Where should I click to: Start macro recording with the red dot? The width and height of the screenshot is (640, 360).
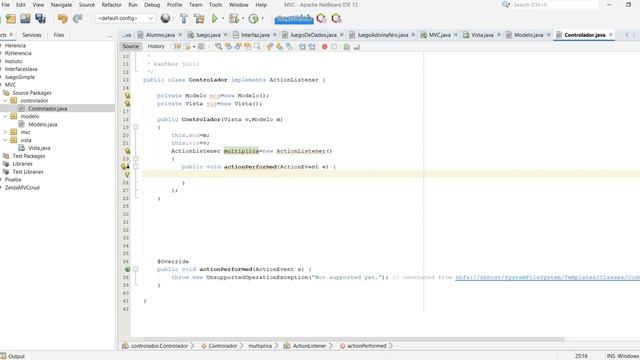click(x=324, y=47)
